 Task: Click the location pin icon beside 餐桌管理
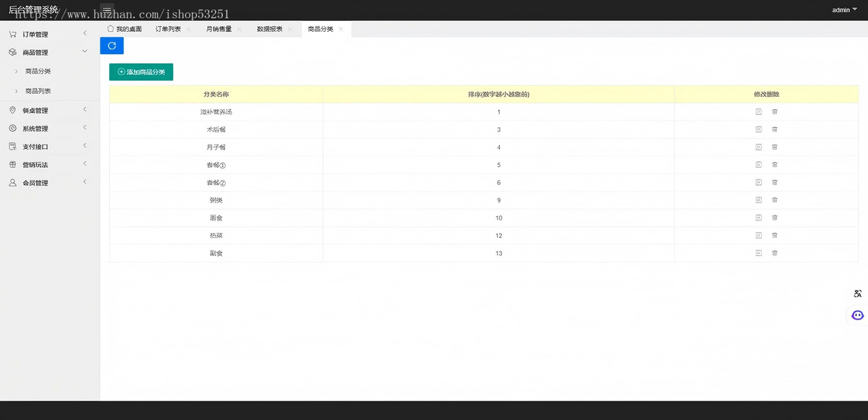(x=13, y=111)
